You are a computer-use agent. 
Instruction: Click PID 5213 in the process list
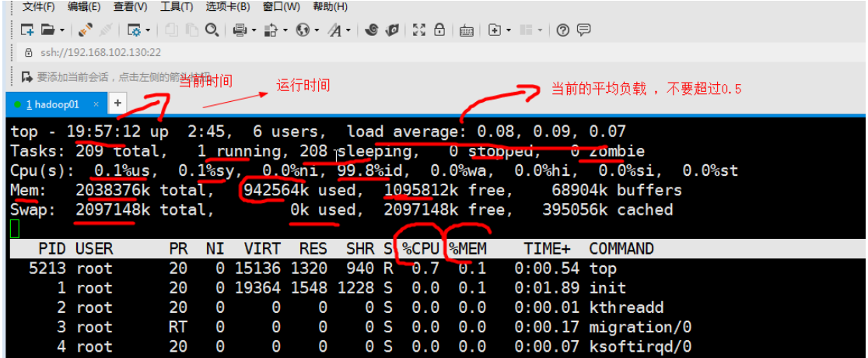47,268
